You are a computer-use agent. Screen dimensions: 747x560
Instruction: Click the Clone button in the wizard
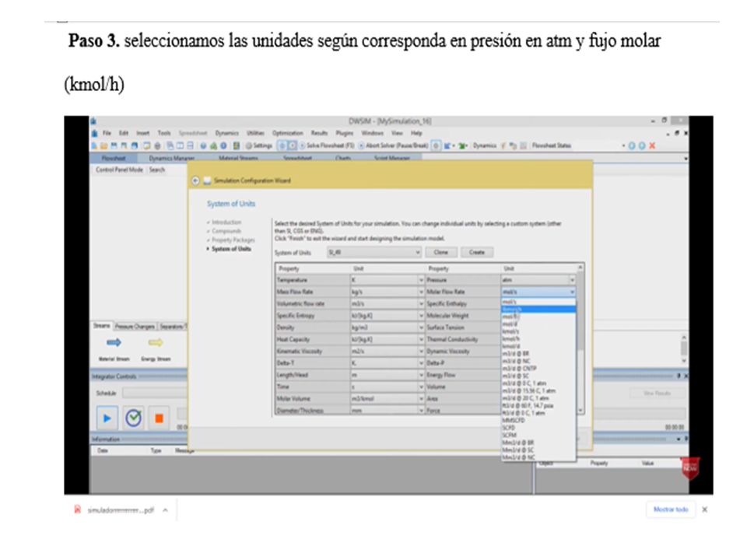(440, 252)
